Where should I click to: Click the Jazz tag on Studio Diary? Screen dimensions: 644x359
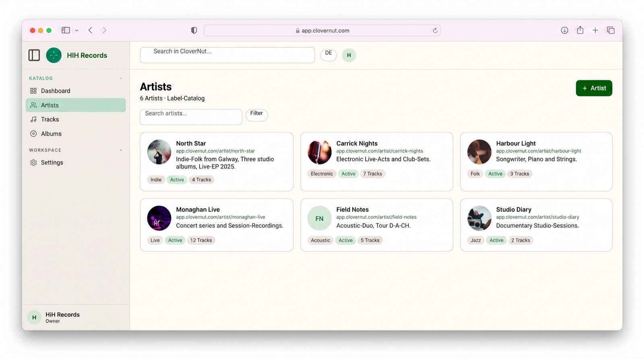pyautogui.click(x=476, y=240)
